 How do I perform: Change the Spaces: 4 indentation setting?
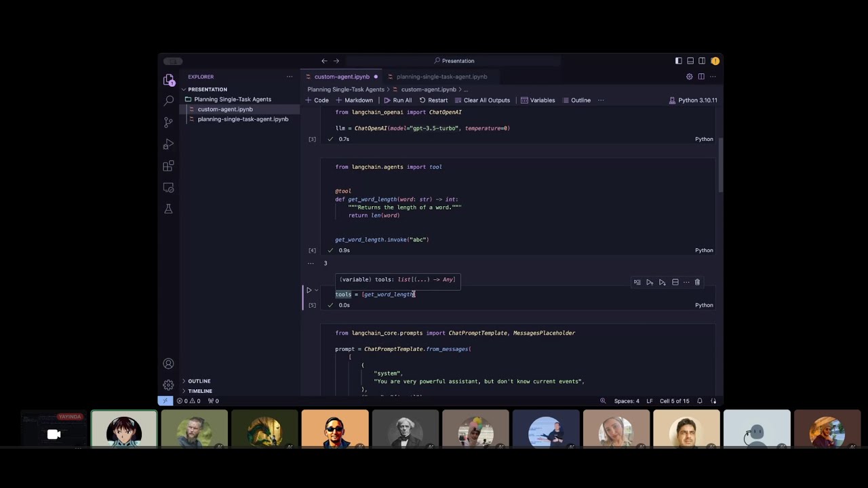tap(627, 401)
